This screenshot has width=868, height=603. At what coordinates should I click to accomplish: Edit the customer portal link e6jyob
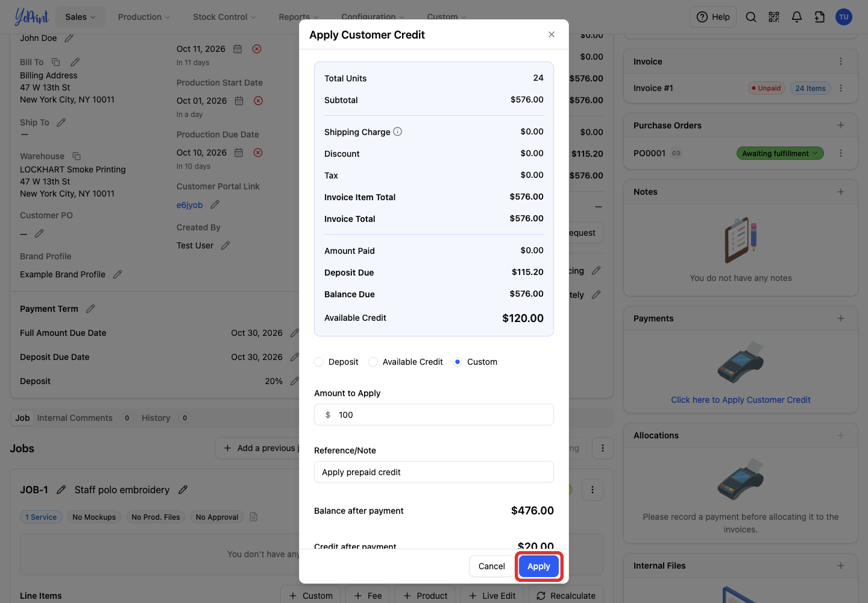coord(215,205)
